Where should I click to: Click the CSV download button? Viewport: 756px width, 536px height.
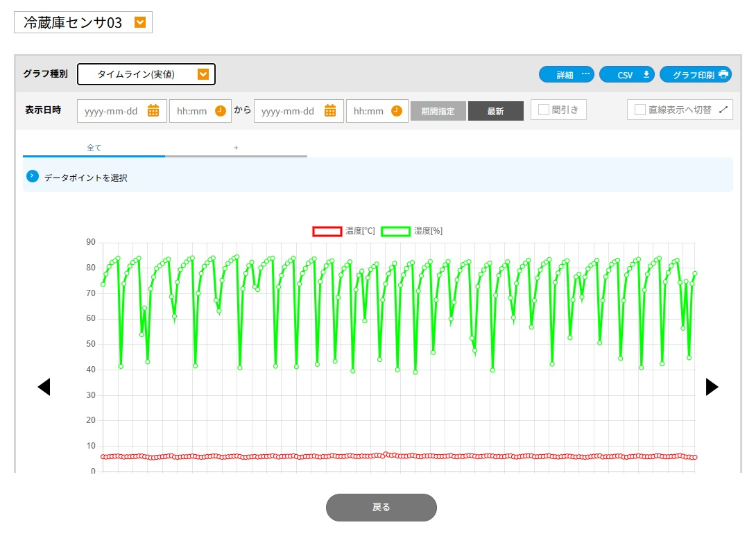coord(626,75)
